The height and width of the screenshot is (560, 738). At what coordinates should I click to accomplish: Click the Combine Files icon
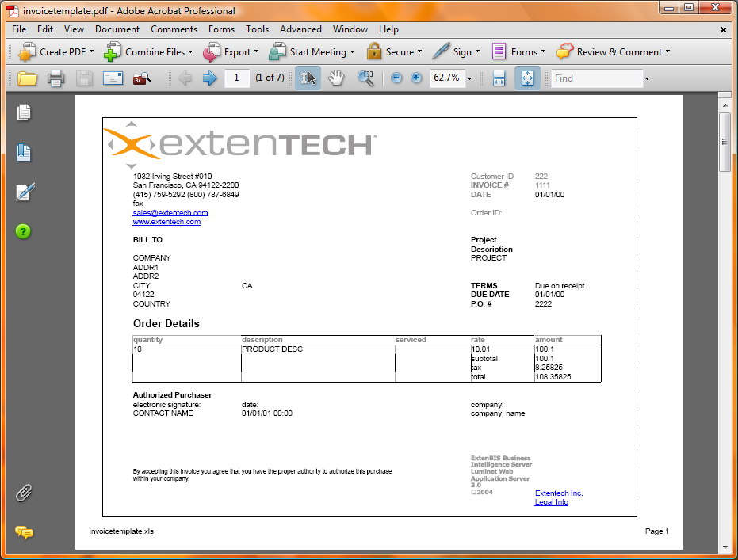coord(113,52)
